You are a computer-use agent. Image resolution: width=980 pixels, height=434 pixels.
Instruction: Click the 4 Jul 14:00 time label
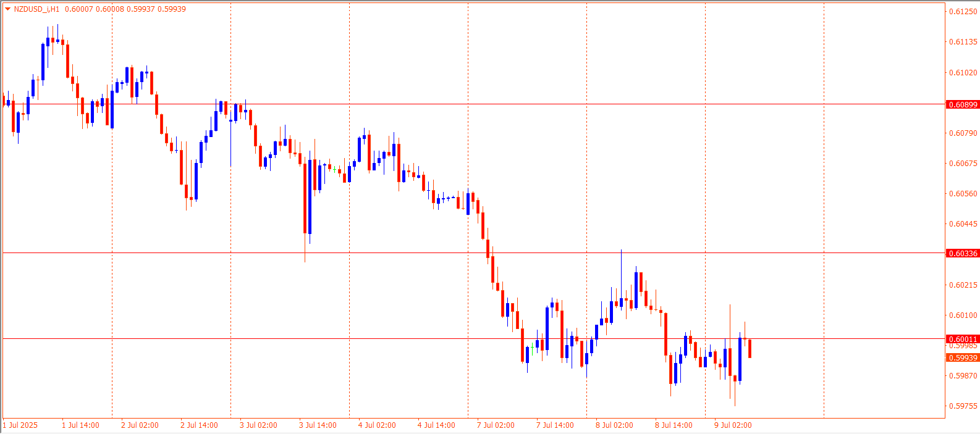point(436,425)
